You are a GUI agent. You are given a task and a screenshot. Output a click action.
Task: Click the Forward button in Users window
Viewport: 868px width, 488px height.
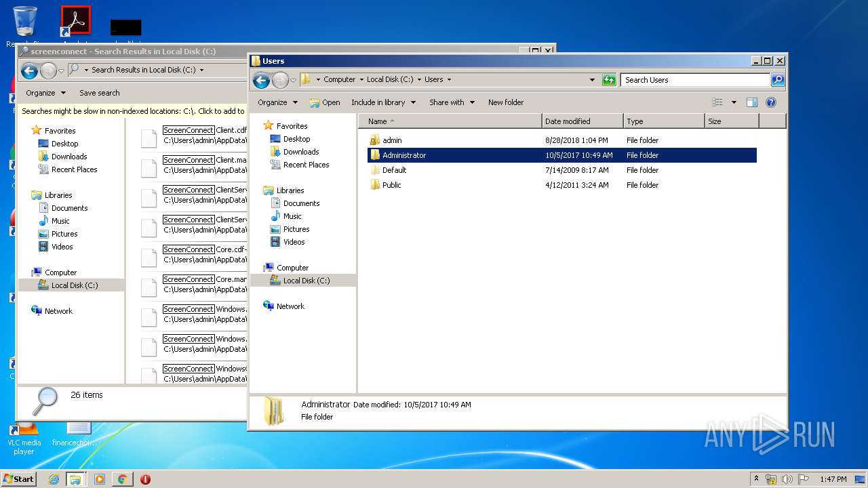coord(279,80)
